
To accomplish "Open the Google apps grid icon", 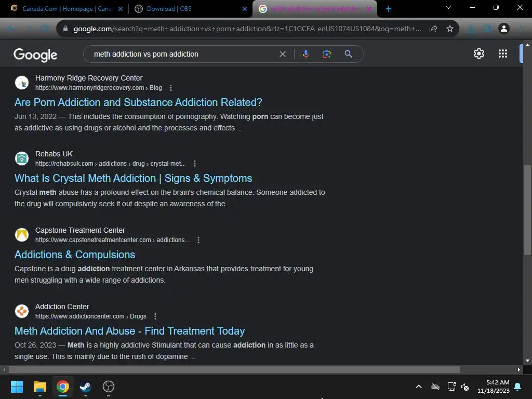I will pyautogui.click(x=503, y=54).
